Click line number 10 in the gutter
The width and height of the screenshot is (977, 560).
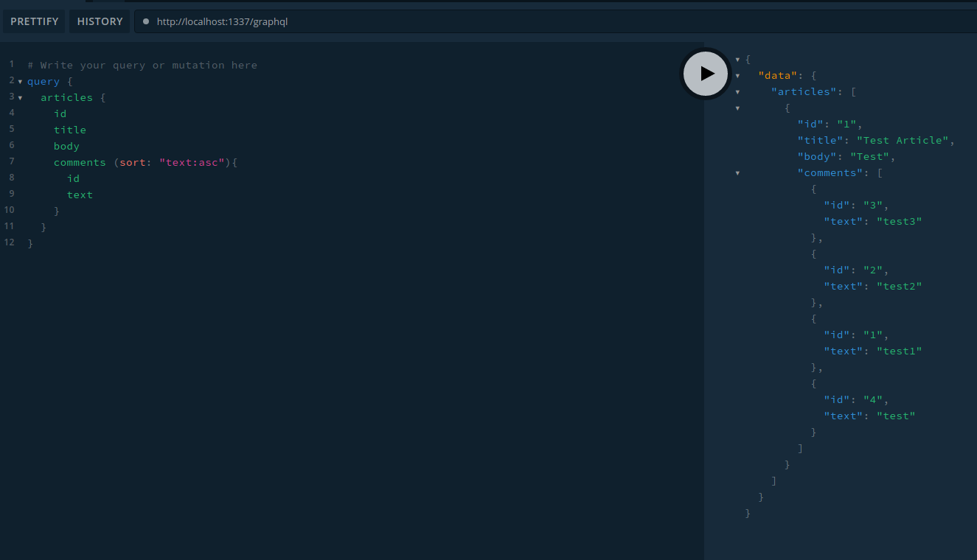click(9, 210)
